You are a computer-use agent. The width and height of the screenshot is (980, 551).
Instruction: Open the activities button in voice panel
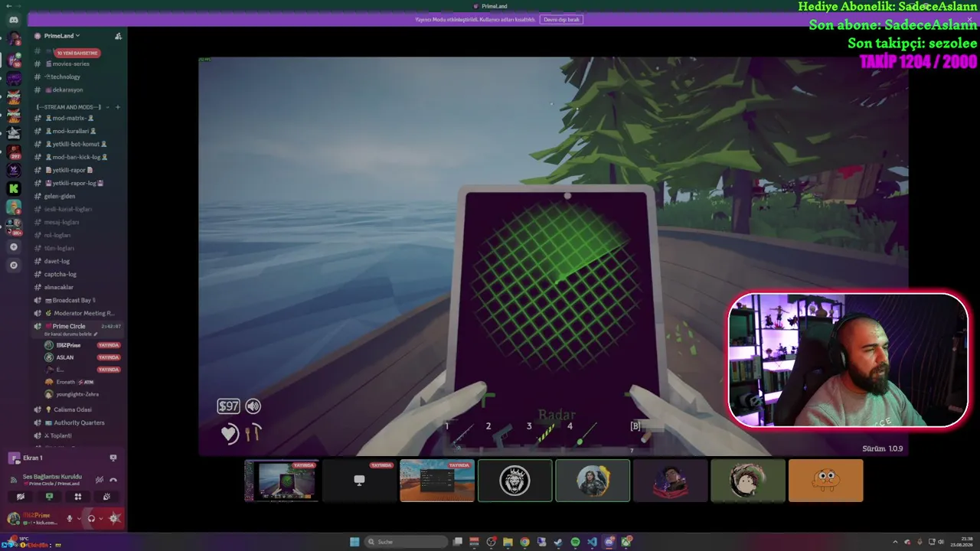click(x=77, y=497)
